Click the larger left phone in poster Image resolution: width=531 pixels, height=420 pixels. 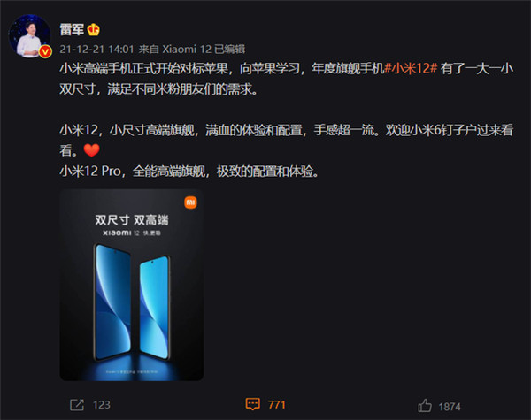point(112,302)
